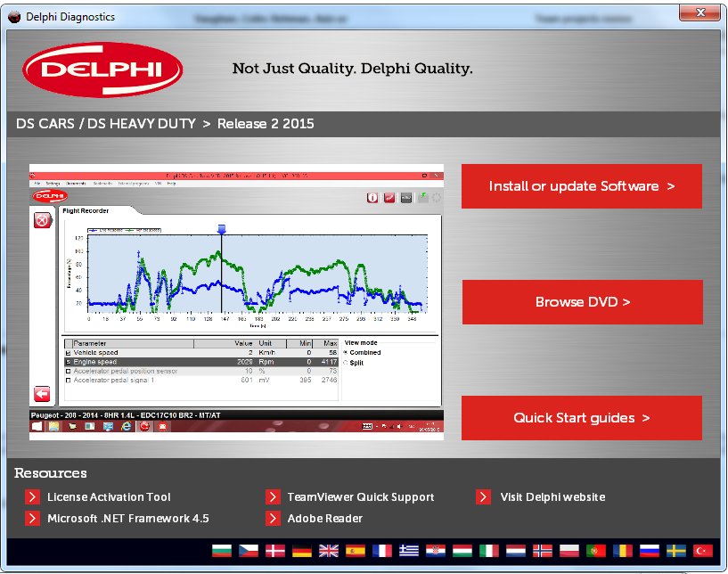The height and width of the screenshot is (574, 728).
Task: Open Browse DVD
Action: click(x=582, y=302)
